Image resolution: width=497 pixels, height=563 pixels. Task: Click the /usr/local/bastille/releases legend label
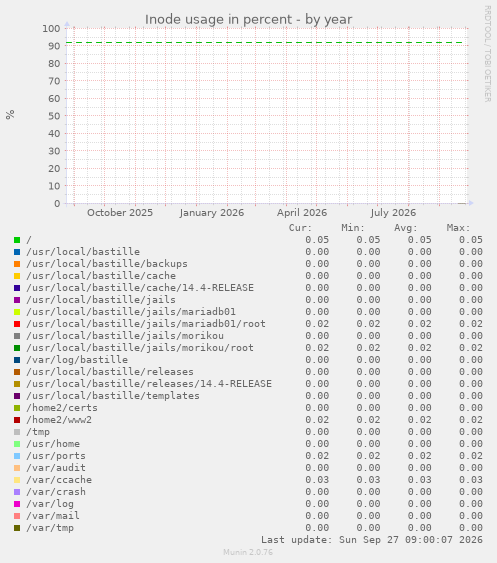pyautogui.click(x=110, y=372)
